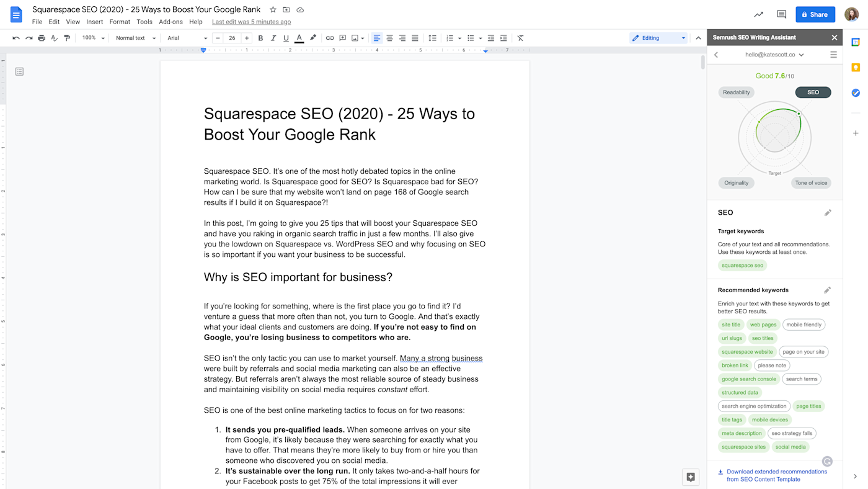Viewport: 868px width, 489px height.
Task: Run spelling and grammar check
Action: pos(55,38)
